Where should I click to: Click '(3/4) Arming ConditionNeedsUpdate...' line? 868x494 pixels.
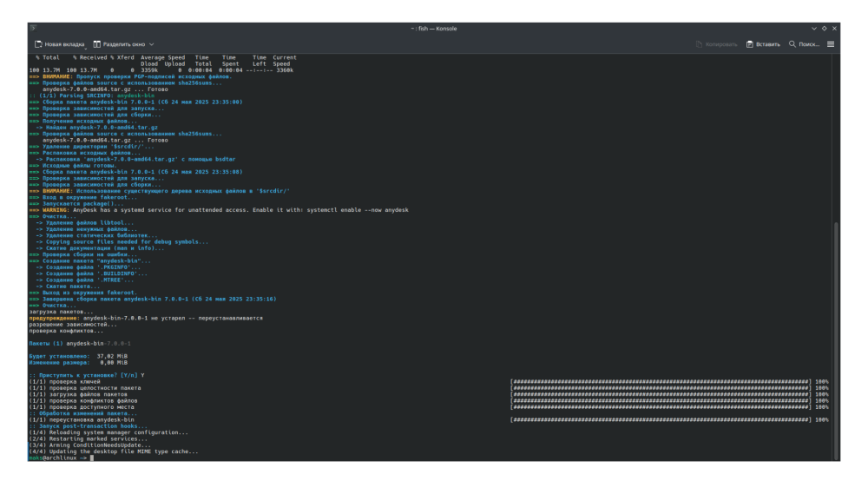pyautogui.click(x=89, y=445)
